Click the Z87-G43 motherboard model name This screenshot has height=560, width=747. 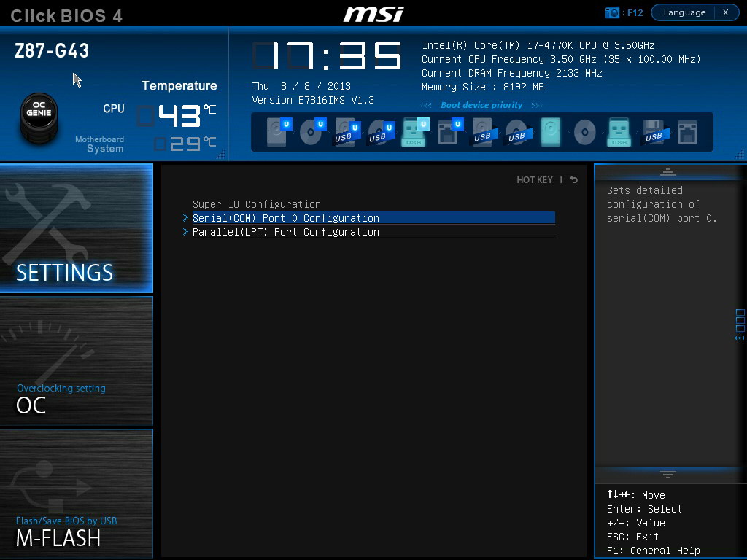[52, 50]
